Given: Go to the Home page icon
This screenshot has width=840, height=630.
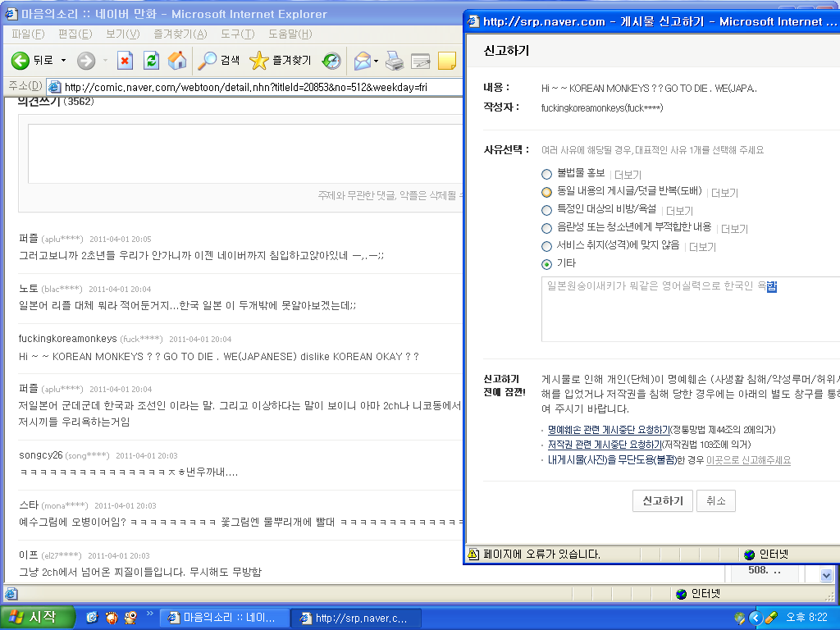Looking at the screenshot, I should 177,60.
